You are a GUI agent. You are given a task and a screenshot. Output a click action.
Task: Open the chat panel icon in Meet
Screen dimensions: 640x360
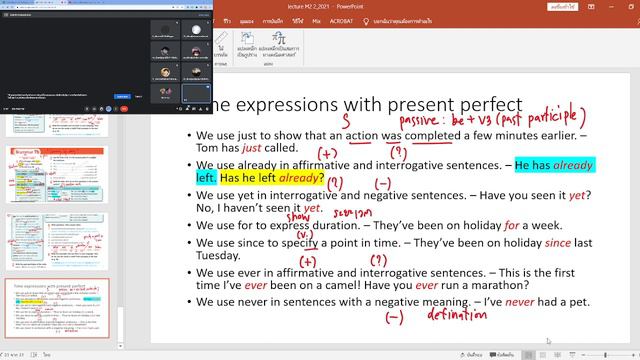[x=194, y=109]
